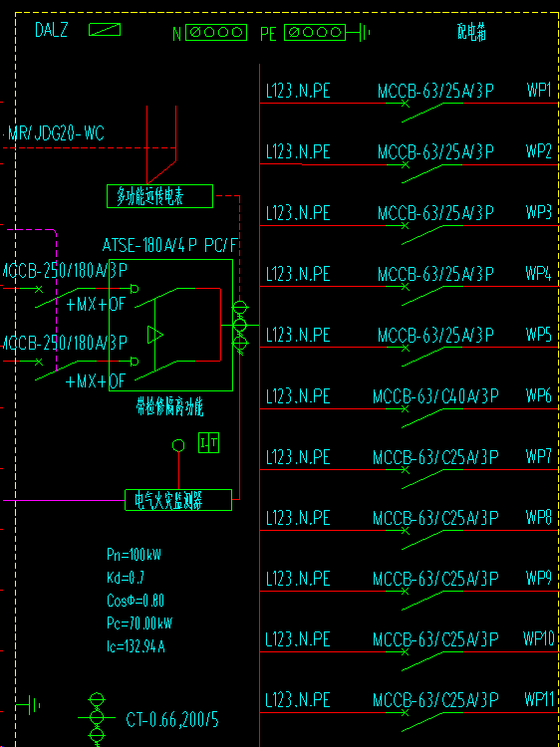Click the WP9 circuit label
Viewport: 560px width, 747px height.
pos(539,578)
